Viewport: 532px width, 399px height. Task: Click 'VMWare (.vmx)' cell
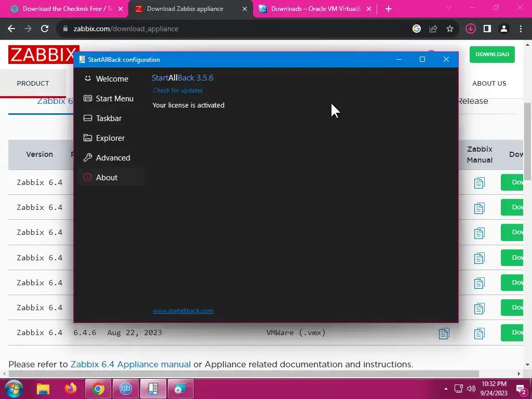(296, 333)
